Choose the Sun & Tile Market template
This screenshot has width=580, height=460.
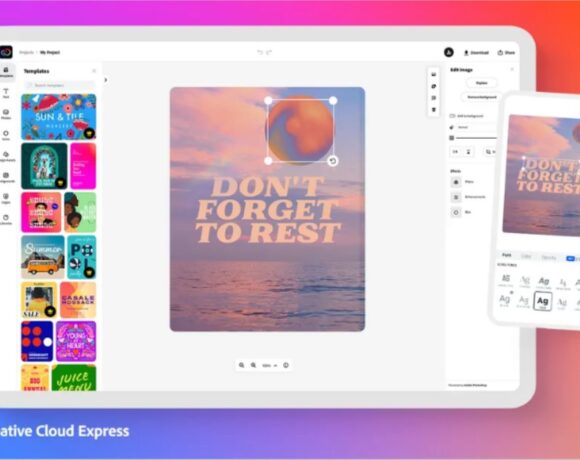[58, 117]
